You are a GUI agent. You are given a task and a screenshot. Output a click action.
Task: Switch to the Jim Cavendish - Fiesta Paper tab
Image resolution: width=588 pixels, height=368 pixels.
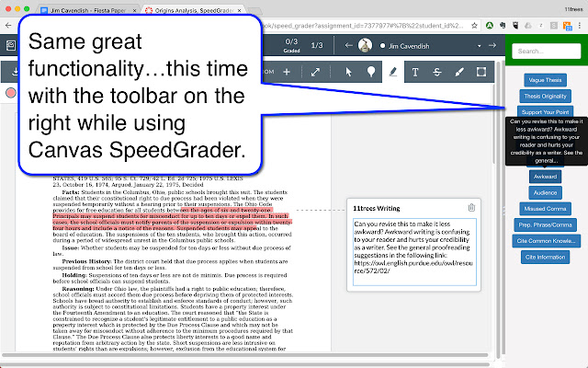pos(88,10)
